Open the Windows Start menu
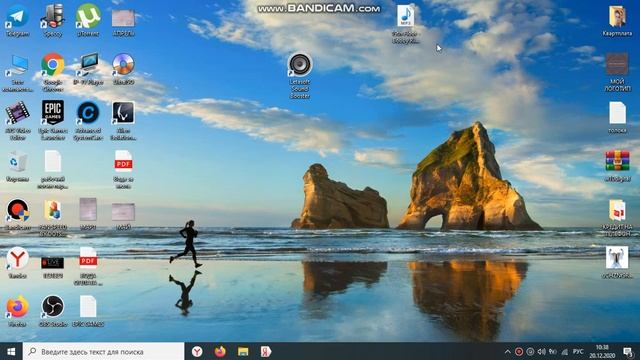 [x=11, y=351]
